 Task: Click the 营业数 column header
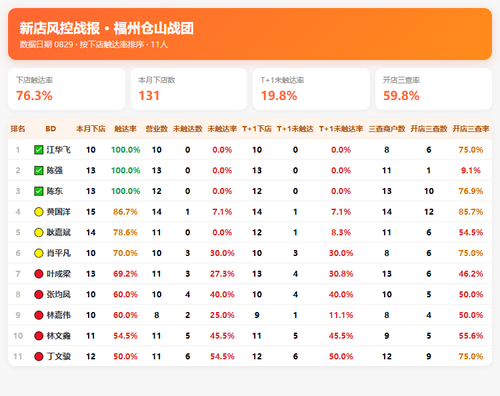coord(156,129)
